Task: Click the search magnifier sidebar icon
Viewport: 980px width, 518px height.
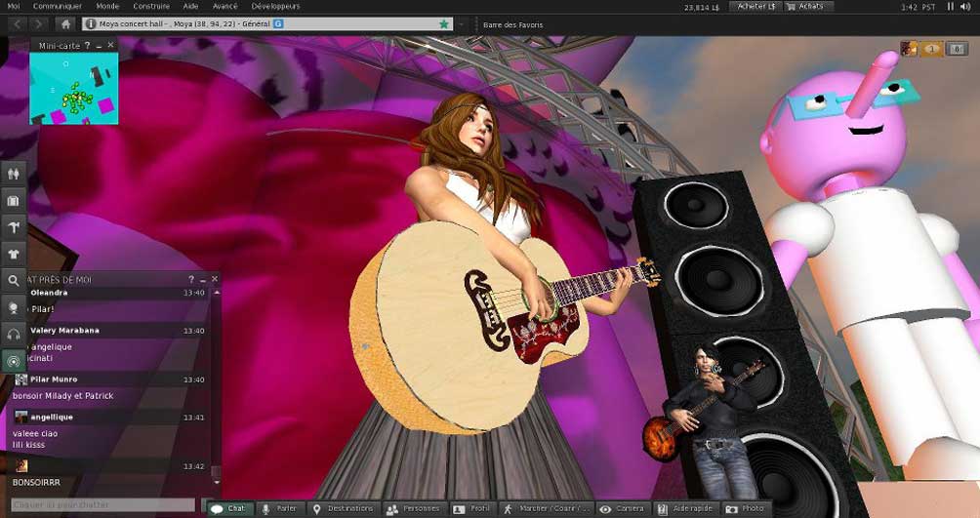Action: coord(14,280)
